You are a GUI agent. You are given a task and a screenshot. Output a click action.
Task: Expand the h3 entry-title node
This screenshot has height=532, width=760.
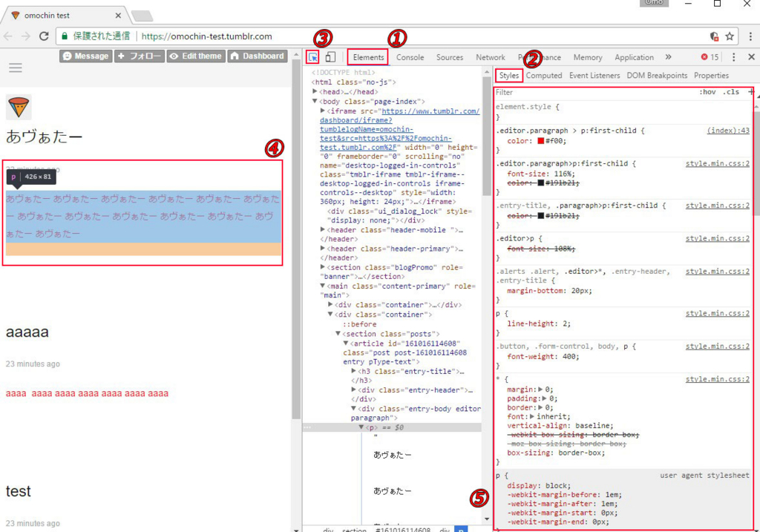tap(354, 371)
